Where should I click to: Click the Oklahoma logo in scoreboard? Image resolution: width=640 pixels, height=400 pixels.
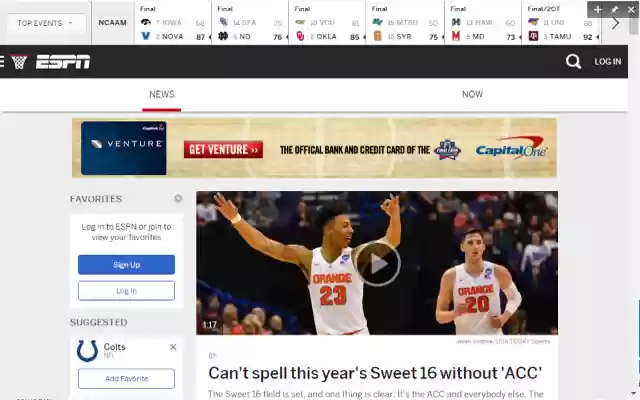click(x=300, y=36)
